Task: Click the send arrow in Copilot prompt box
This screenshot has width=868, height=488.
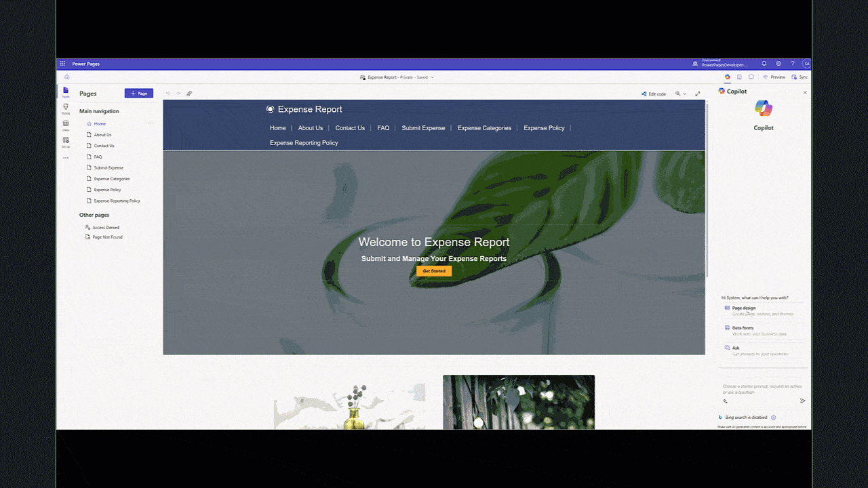Action: point(801,401)
